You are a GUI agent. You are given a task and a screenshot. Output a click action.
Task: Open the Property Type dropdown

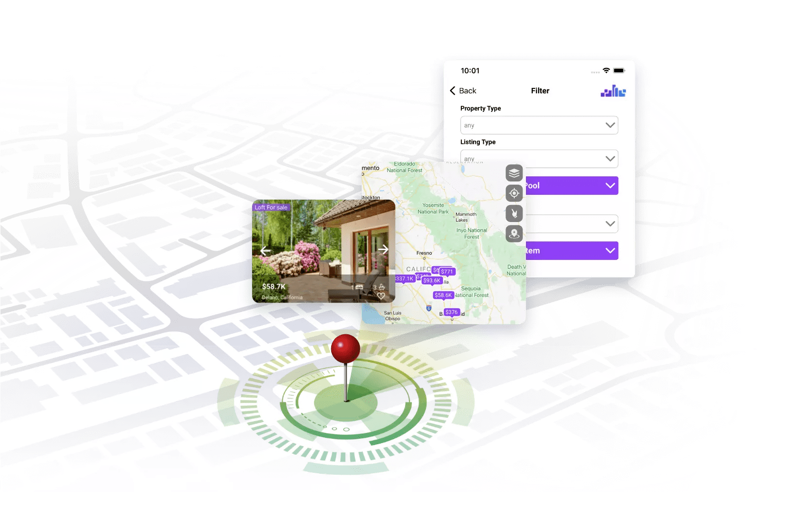click(539, 125)
